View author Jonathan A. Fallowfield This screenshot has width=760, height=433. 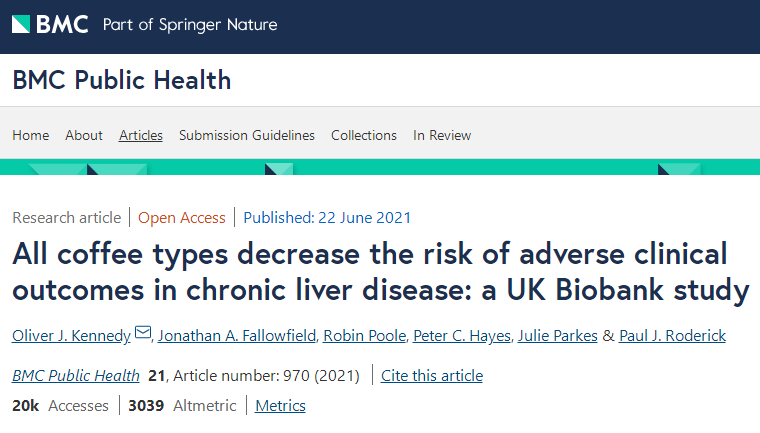click(x=234, y=335)
